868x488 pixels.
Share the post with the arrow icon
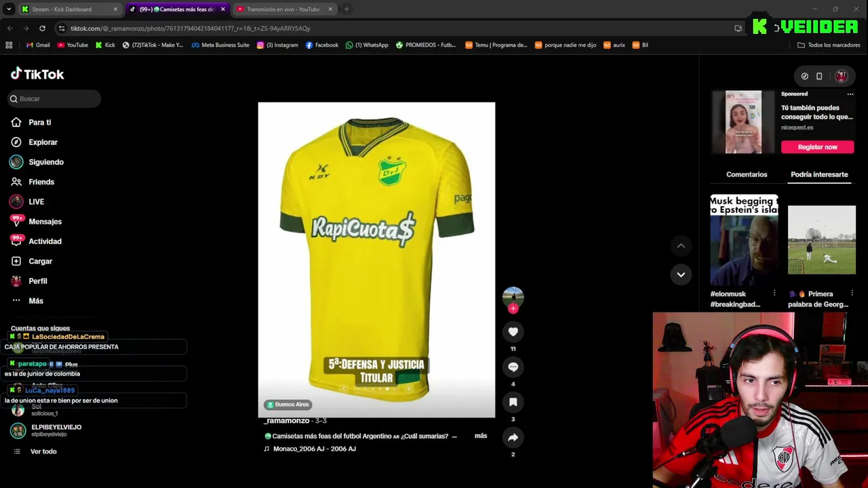[513, 437]
